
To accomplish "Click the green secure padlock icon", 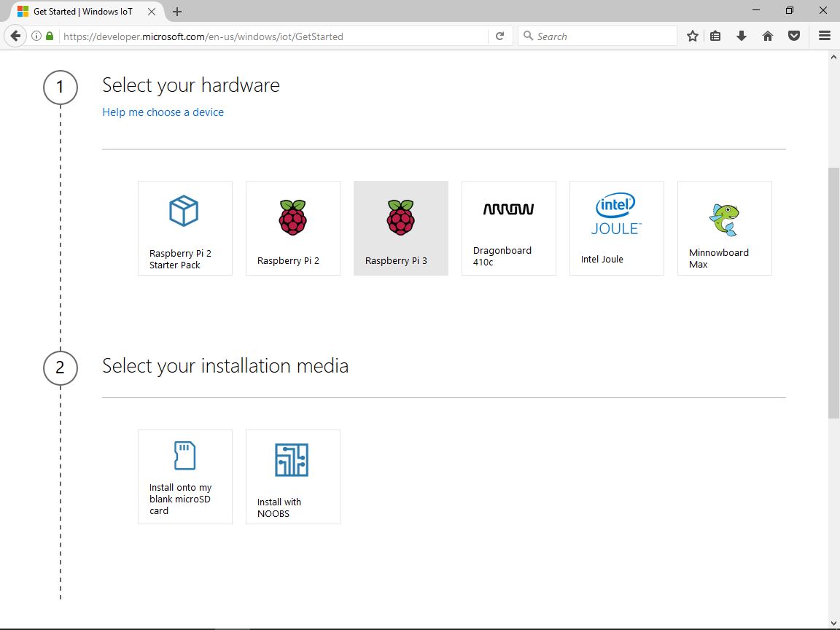I will coord(50,36).
